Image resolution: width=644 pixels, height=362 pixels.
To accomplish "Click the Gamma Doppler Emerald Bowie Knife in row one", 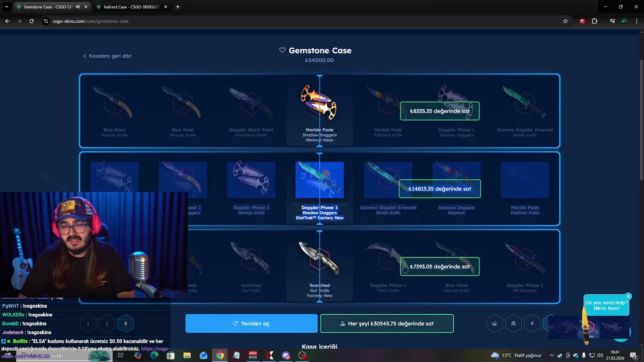I will click(x=525, y=103).
